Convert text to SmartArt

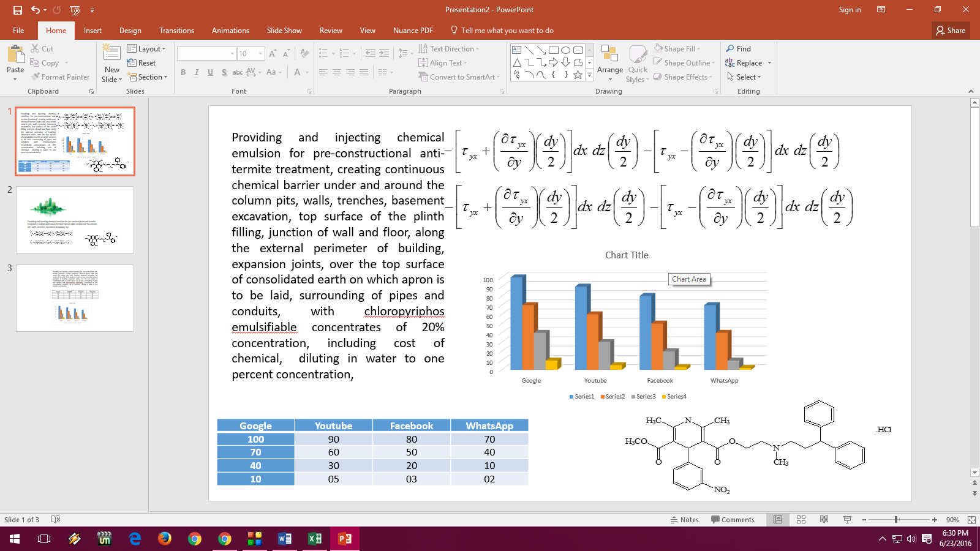(x=458, y=77)
